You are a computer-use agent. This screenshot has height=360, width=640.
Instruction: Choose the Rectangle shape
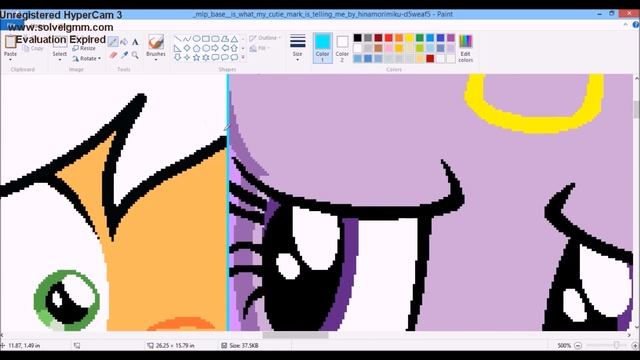point(206,39)
